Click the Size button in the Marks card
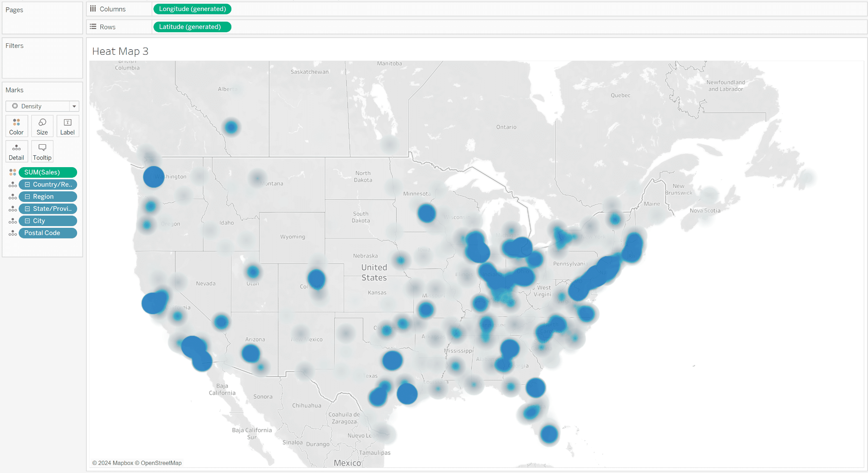Screen dimensions: 868x473 42,126
